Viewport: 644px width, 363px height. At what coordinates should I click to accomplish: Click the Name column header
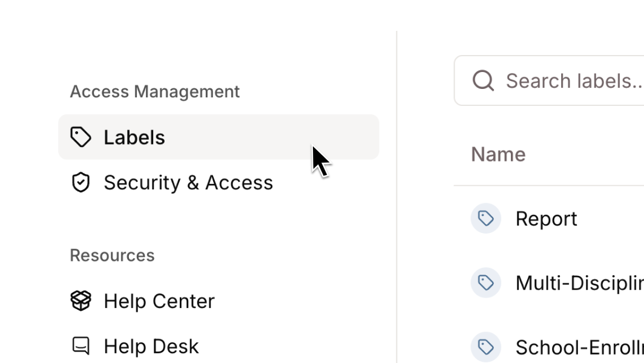498,154
